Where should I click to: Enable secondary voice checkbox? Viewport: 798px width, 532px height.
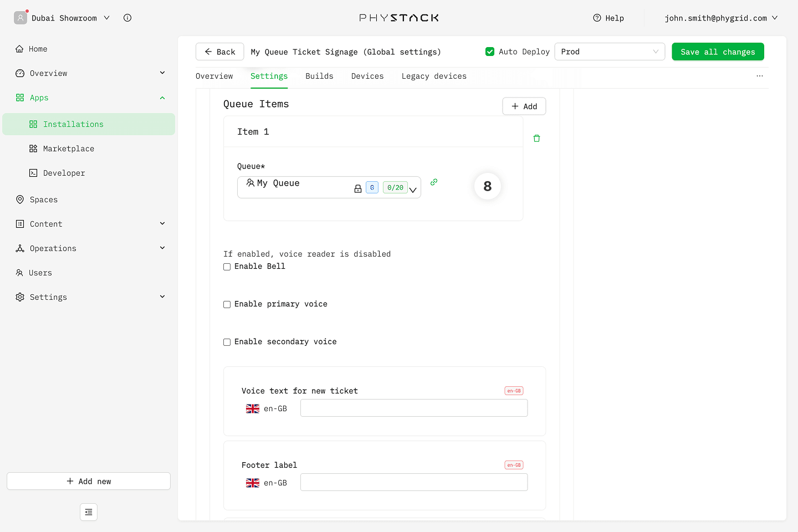227,342
